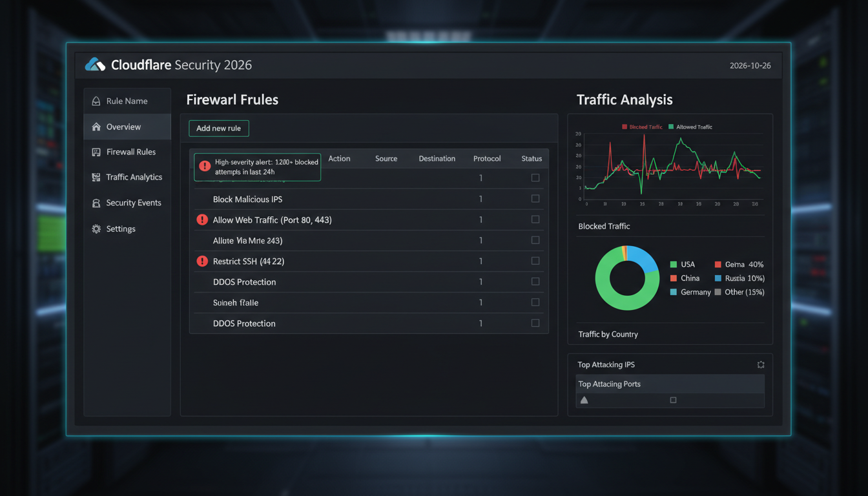Viewport: 868px width, 496px height.
Task: Click the grey Other legend swatch
Action: coord(718,292)
